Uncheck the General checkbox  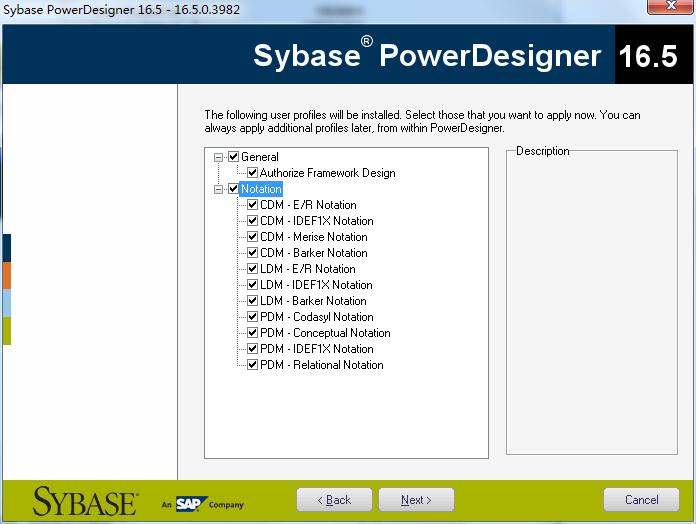click(x=233, y=157)
